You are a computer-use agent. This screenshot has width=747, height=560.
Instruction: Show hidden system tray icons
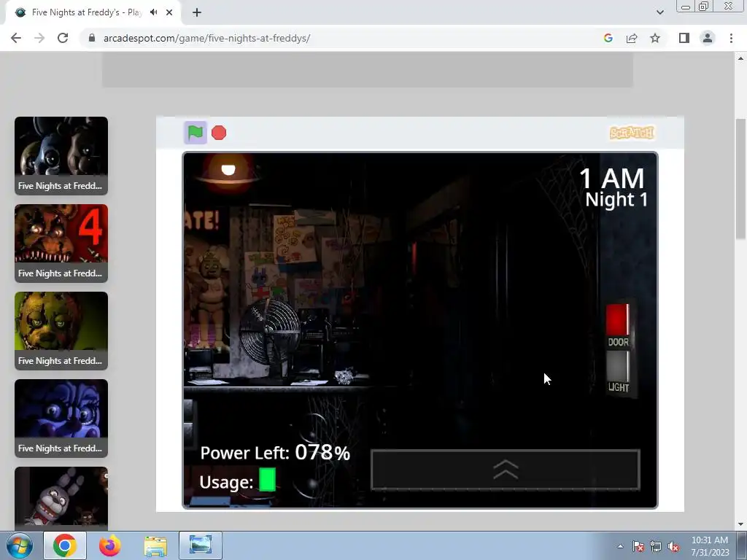[x=620, y=546]
